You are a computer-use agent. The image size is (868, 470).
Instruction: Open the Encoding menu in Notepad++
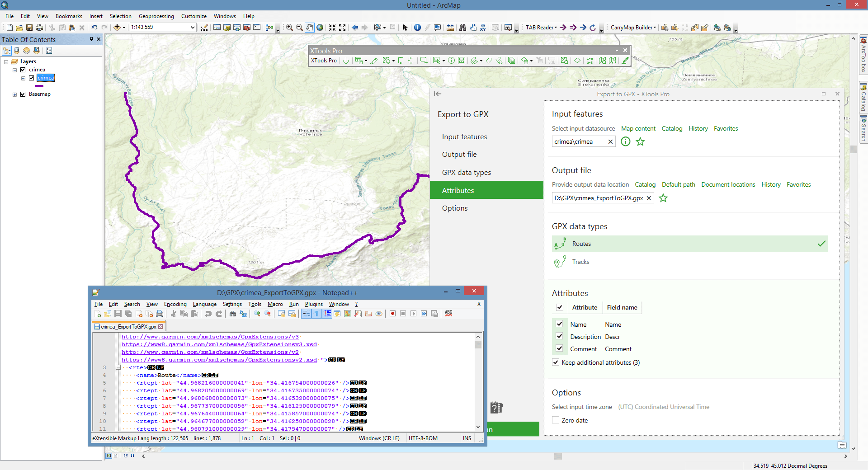click(175, 304)
